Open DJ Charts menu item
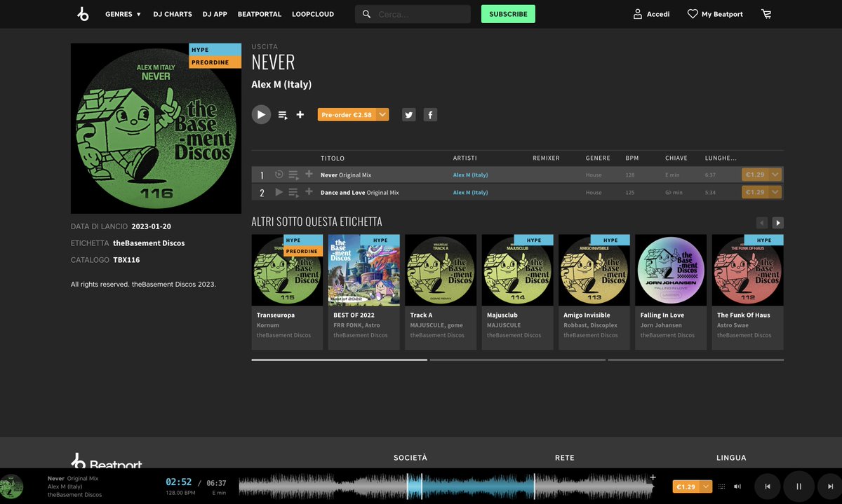This screenshot has height=504, width=842. pyautogui.click(x=173, y=14)
